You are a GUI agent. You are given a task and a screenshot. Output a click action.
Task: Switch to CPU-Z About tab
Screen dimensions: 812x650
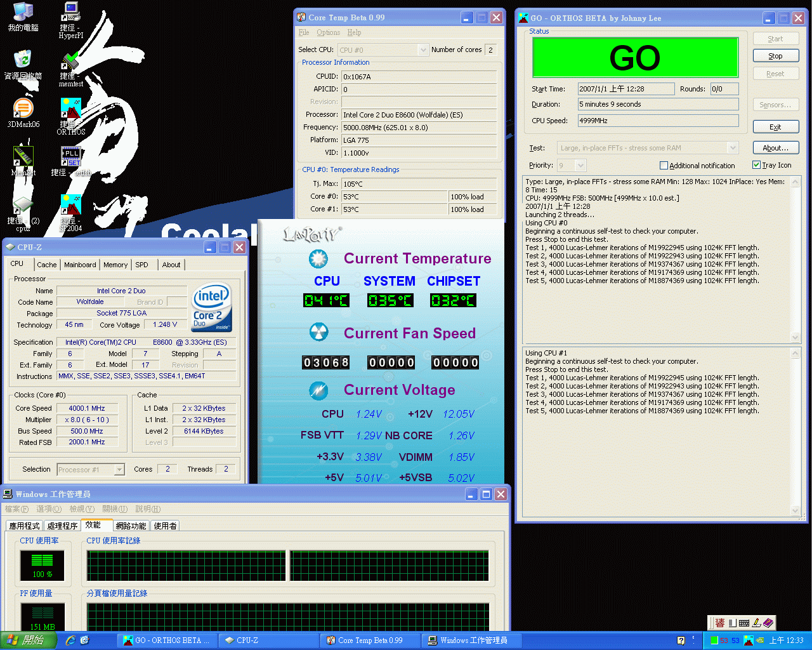(x=171, y=265)
